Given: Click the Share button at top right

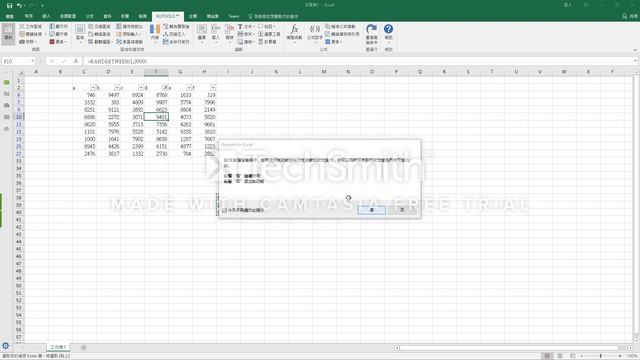Looking at the screenshot, I should point(630,16).
